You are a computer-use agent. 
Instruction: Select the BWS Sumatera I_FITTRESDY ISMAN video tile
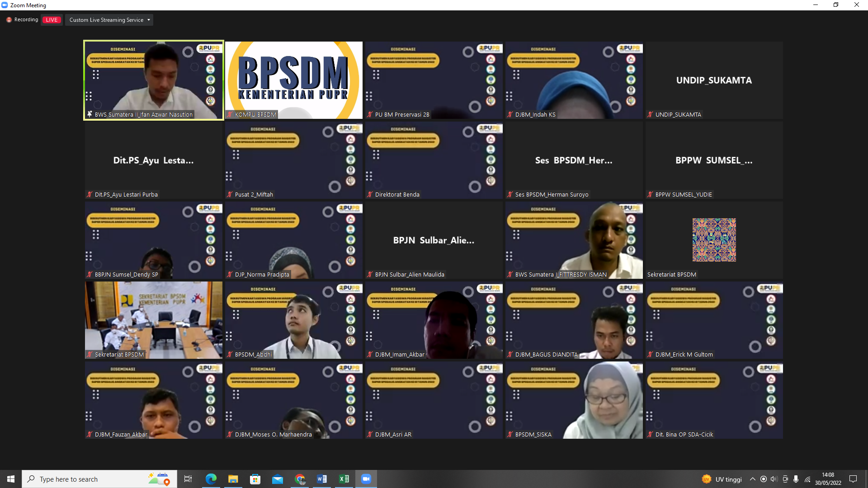pyautogui.click(x=574, y=240)
